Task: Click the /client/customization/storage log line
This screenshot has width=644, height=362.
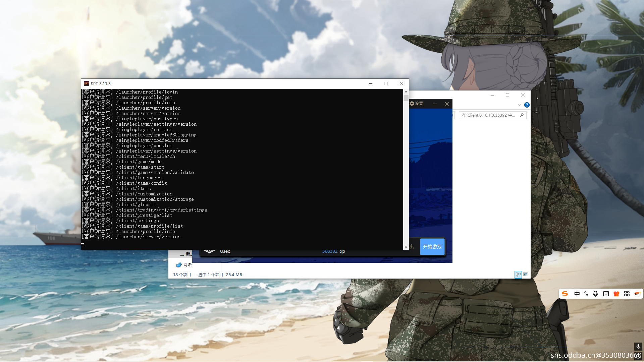Action: click(x=138, y=199)
